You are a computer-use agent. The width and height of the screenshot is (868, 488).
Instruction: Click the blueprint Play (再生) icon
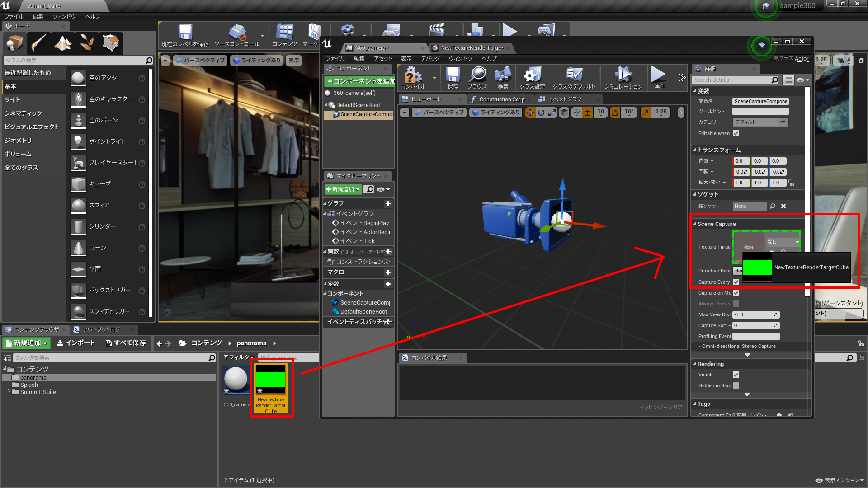click(659, 77)
